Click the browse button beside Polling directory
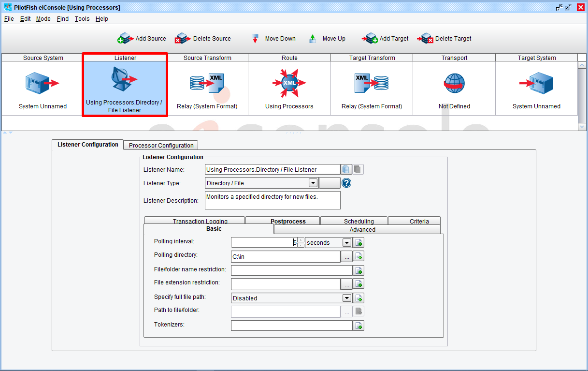 346,257
